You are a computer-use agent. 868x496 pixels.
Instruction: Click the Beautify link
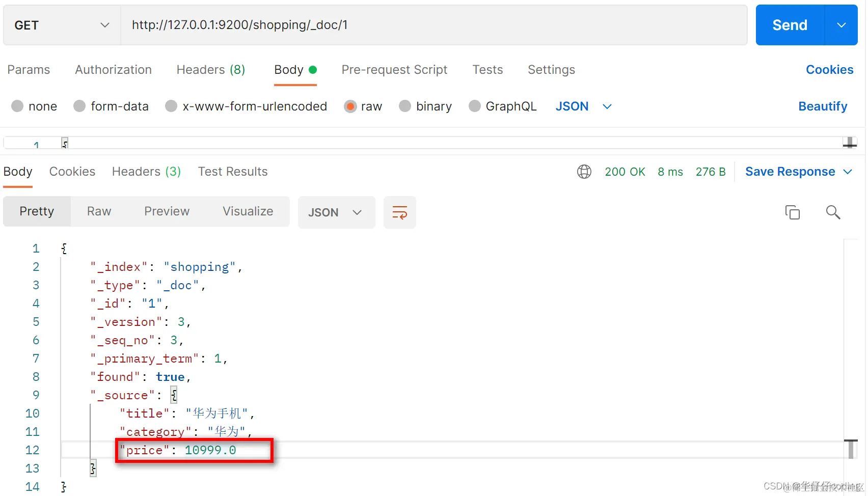823,106
